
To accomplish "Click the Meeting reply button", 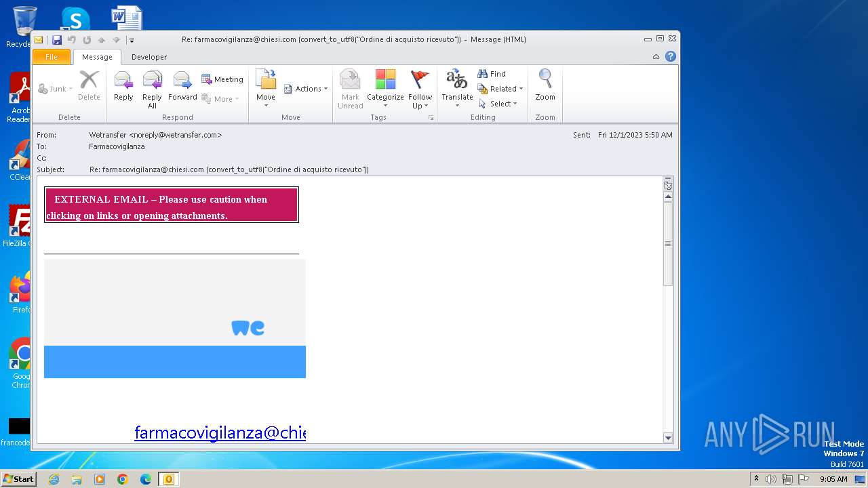I will pos(222,79).
